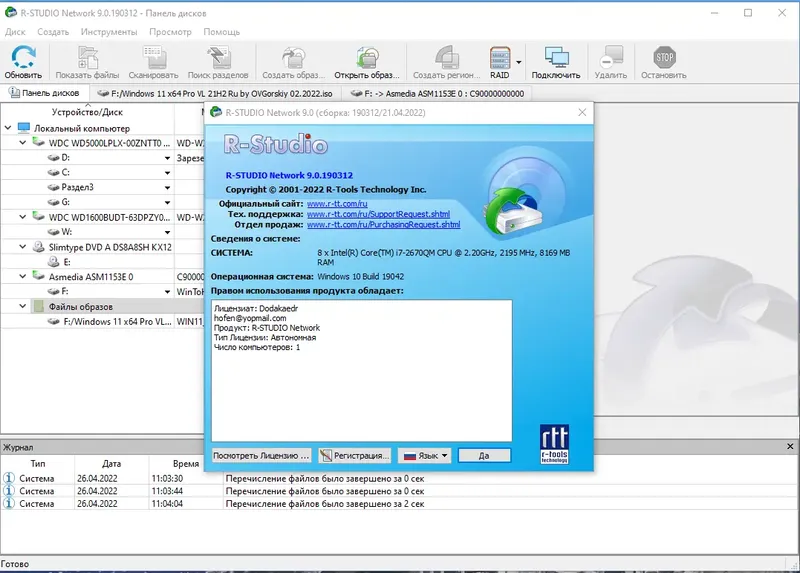Click the Создать регион toolbar icon
Viewport: 800px width, 573px height.
coord(446,61)
